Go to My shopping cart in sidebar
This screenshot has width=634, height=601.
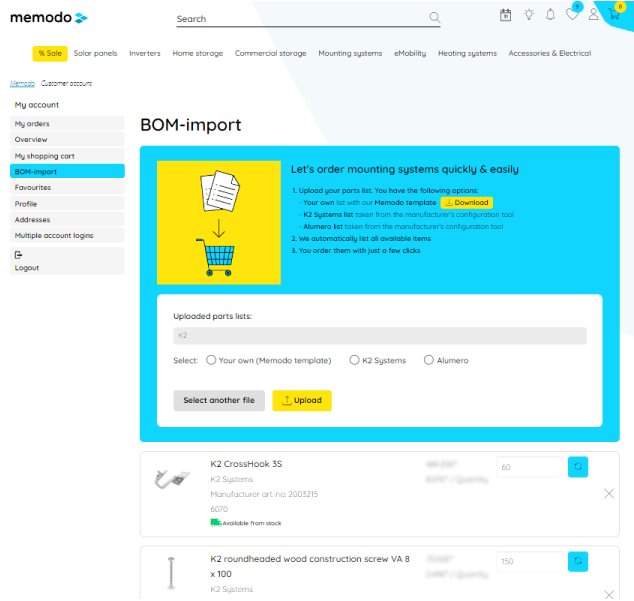(67, 156)
